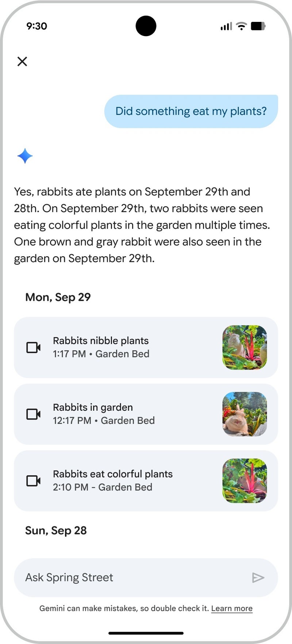This screenshot has width=292, height=644.
Task: Tap the Did something eat my plants bubble
Action: coord(191,111)
